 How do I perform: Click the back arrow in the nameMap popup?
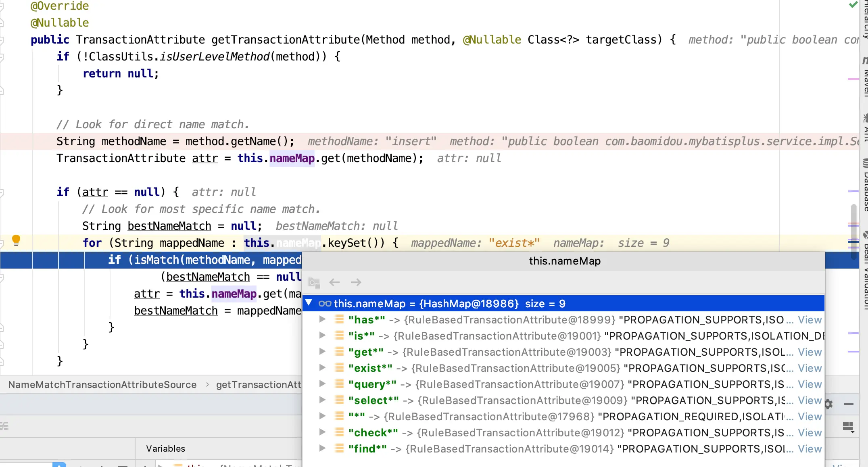click(334, 282)
